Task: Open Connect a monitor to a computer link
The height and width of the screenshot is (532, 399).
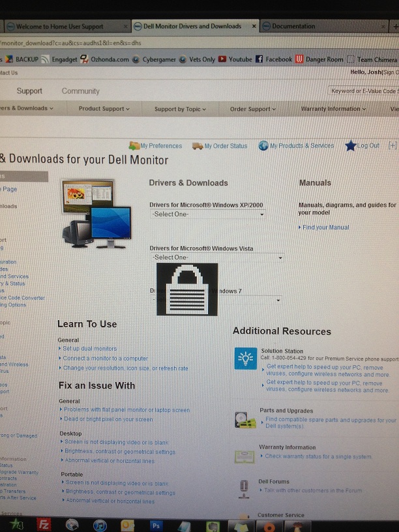Action: point(105,359)
